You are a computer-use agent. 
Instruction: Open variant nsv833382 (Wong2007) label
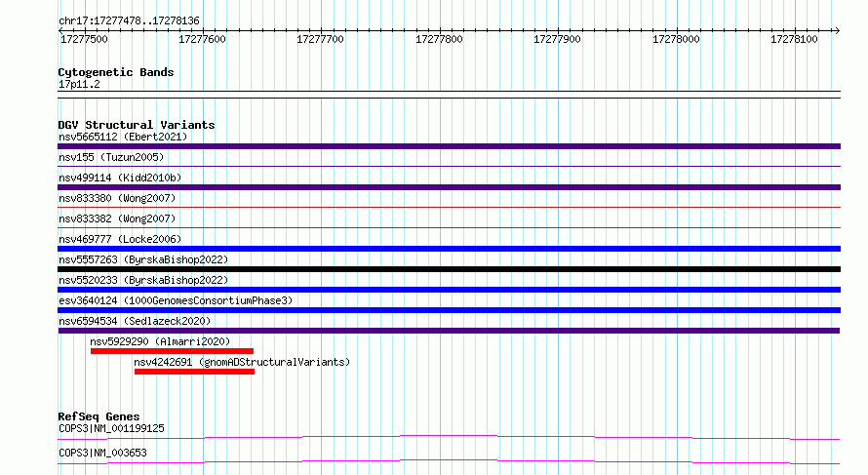coord(117,218)
